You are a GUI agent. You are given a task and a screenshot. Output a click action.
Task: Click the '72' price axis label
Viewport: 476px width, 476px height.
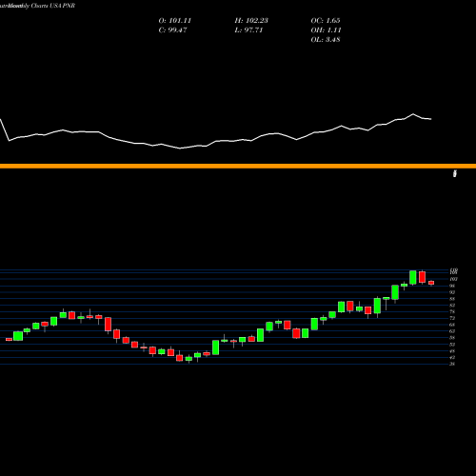point(452,318)
